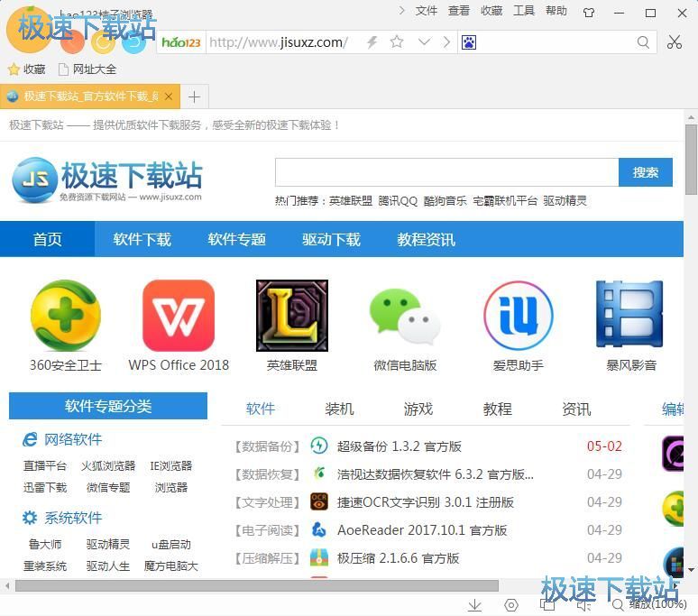Click the 暴风影音 icon
The width and height of the screenshot is (698, 616).
tap(630, 314)
